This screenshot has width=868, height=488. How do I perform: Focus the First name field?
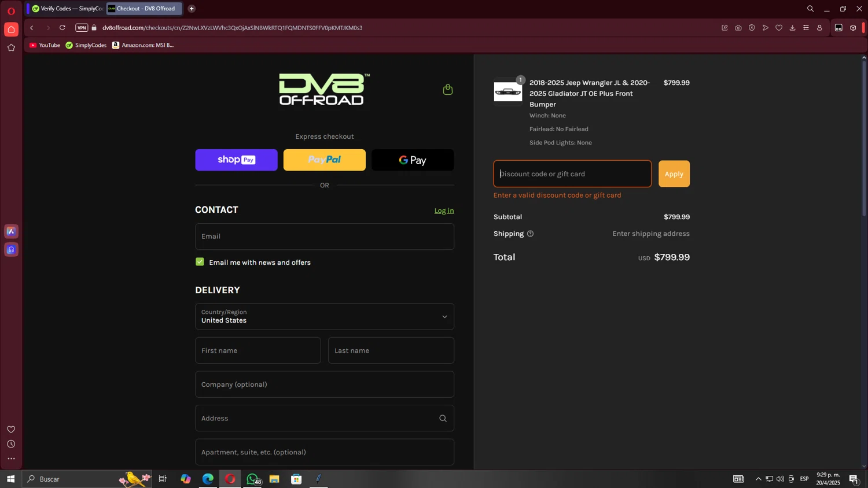pos(258,350)
